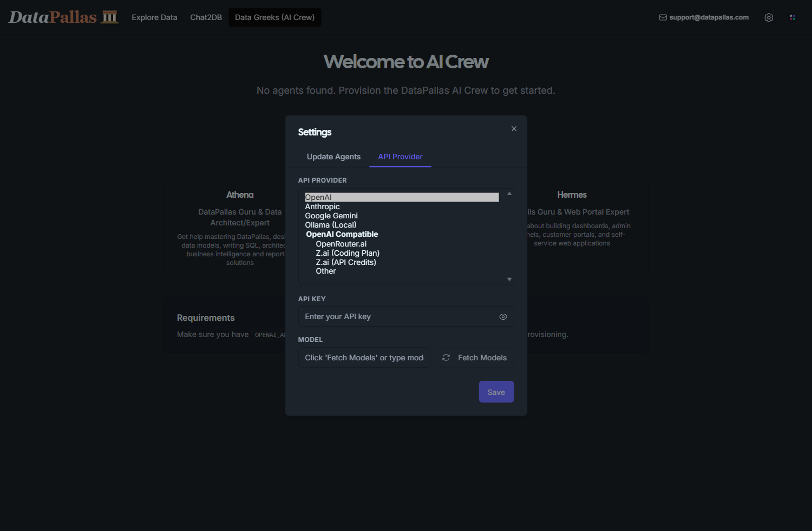Click support@datapallas.com email link

coord(709,17)
